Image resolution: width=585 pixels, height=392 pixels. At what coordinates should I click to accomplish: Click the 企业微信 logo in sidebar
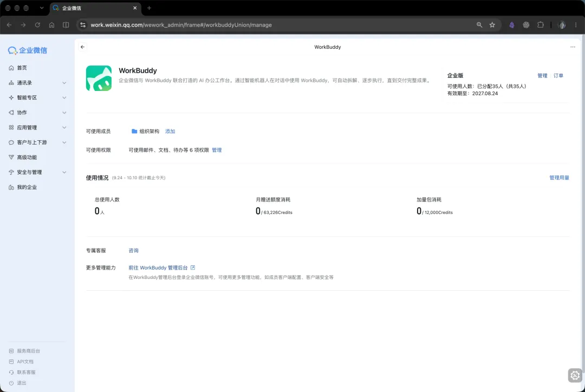[x=28, y=50]
